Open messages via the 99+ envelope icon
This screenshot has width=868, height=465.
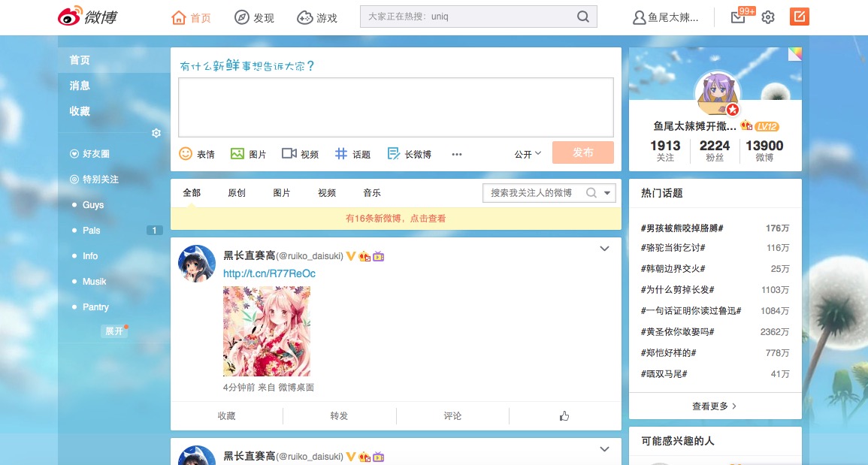736,16
